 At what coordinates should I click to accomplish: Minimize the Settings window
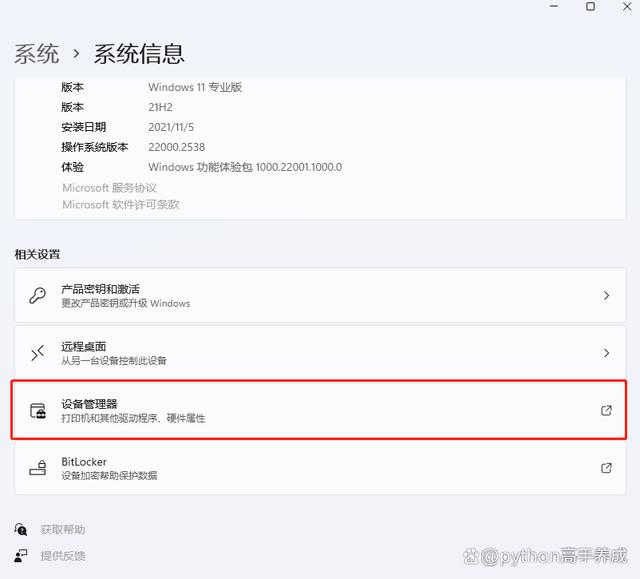(554, 6)
